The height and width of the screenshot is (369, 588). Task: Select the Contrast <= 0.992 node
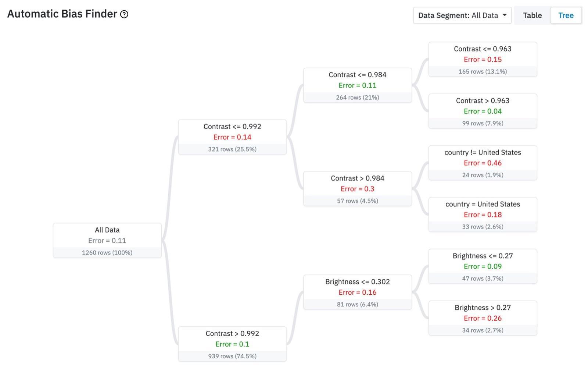click(232, 137)
